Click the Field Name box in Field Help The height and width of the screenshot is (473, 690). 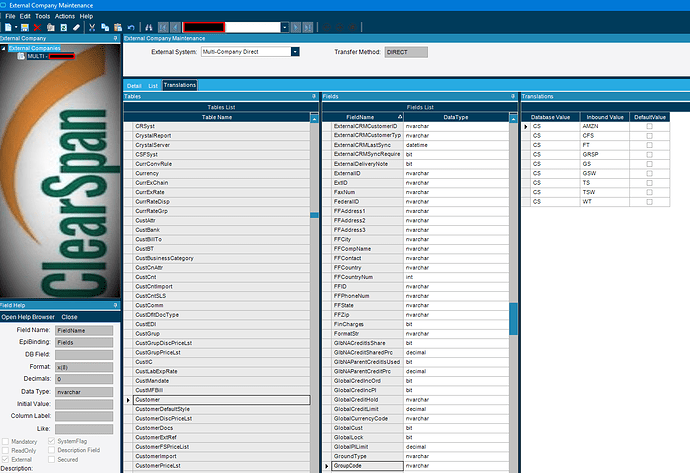click(x=84, y=330)
